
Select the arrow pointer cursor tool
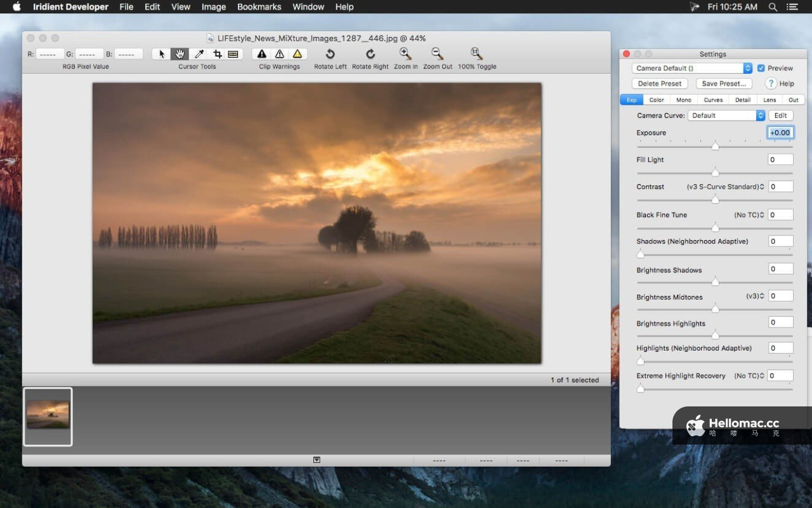point(161,54)
